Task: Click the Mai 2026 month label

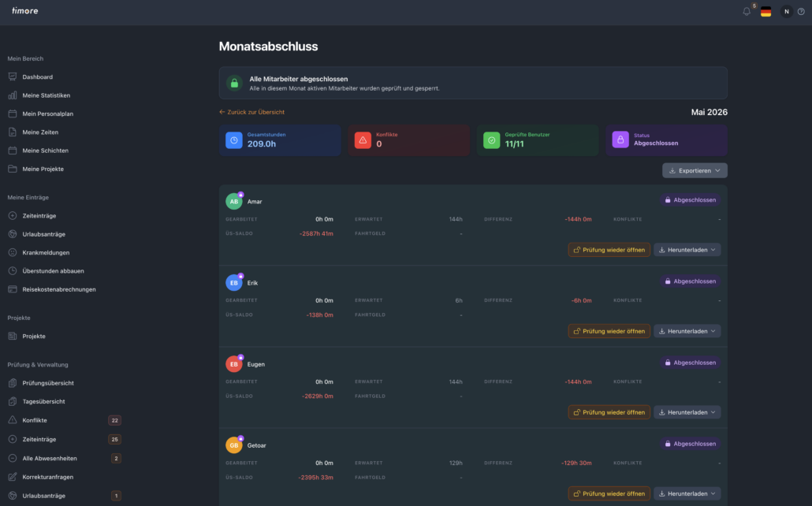Action: point(709,112)
